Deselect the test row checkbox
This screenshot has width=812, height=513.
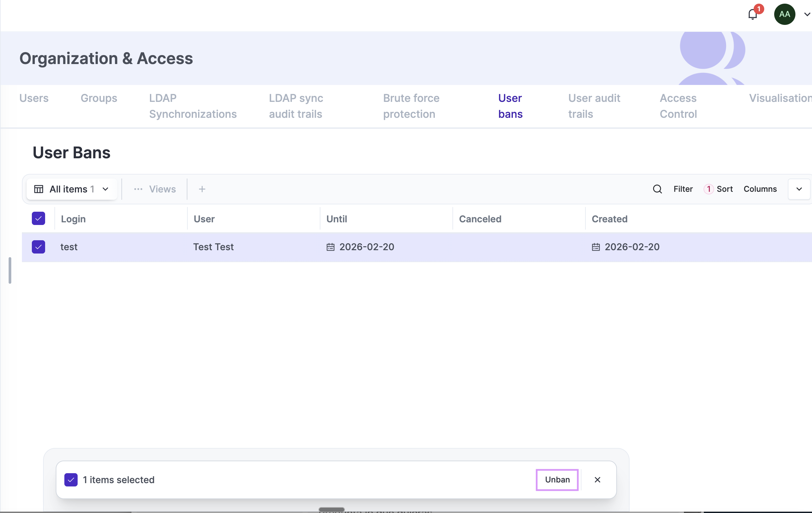pyautogui.click(x=38, y=247)
